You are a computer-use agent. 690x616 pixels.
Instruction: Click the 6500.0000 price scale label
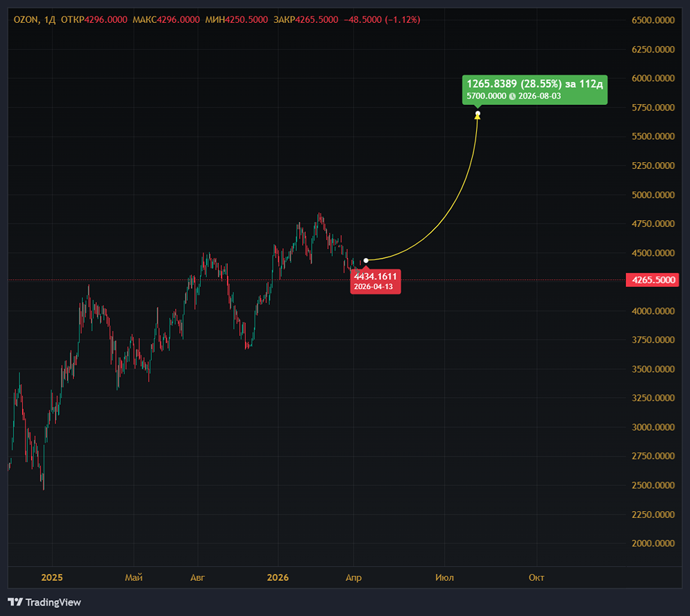click(x=653, y=20)
